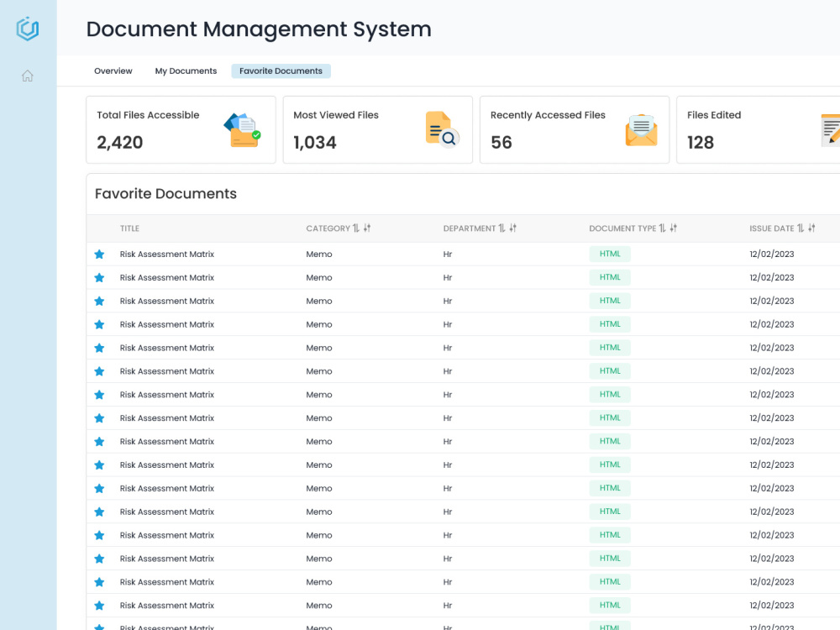Viewport: 840px width, 630px height.
Task: Click the Most Viewed Files magnifier icon
Action: (442, 129)
